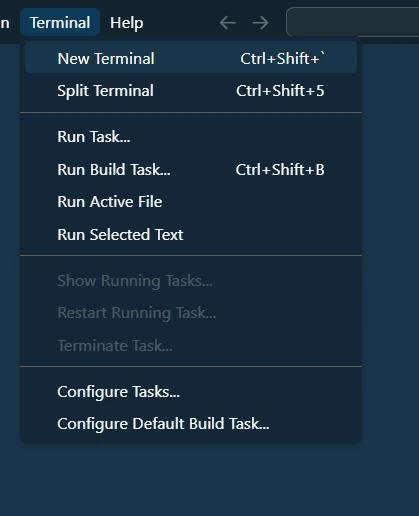Click the Ctrl+Shift+5 shortcut label
Image resolution: width=419 pixels, height=516 pixels.
tap(280, 91)
